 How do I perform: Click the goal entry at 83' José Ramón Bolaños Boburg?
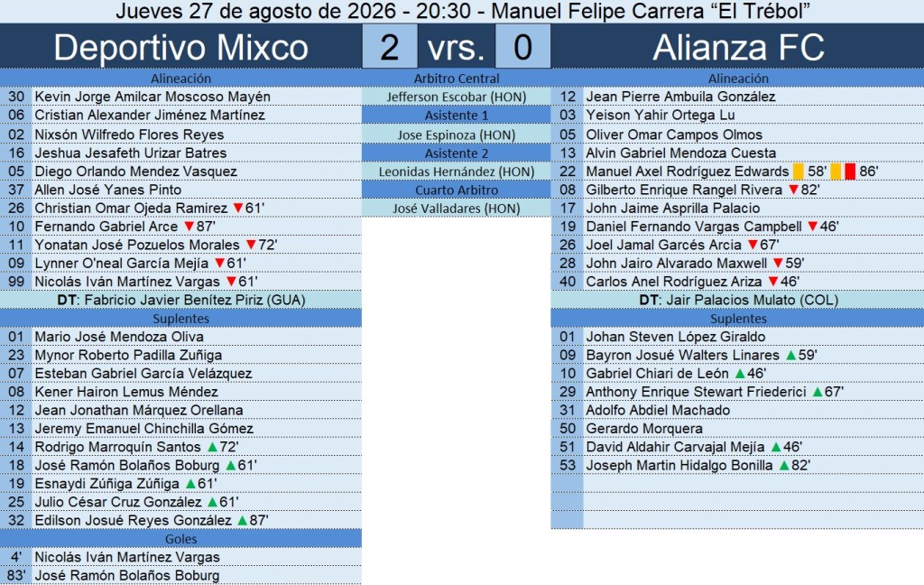click(x=180, y=576)
